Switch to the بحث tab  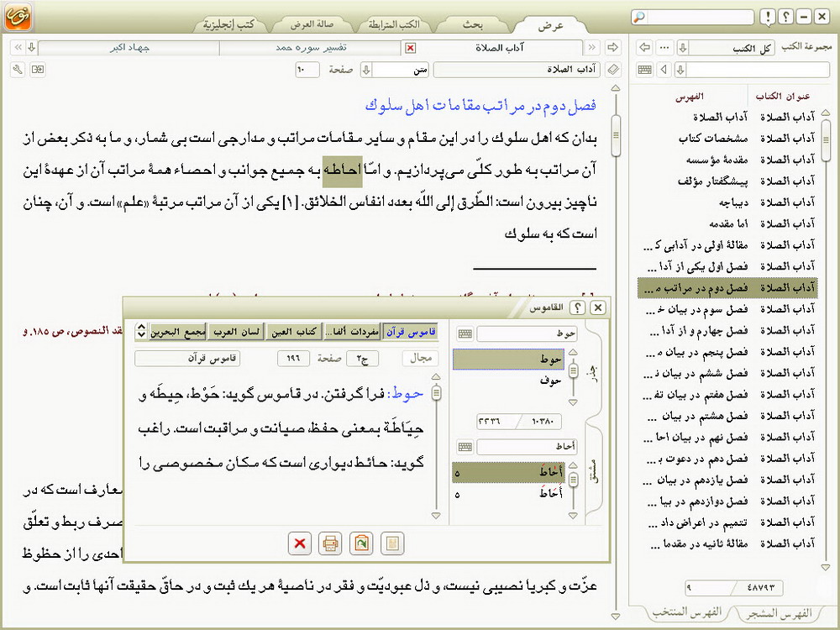click(x=472, y=24)
